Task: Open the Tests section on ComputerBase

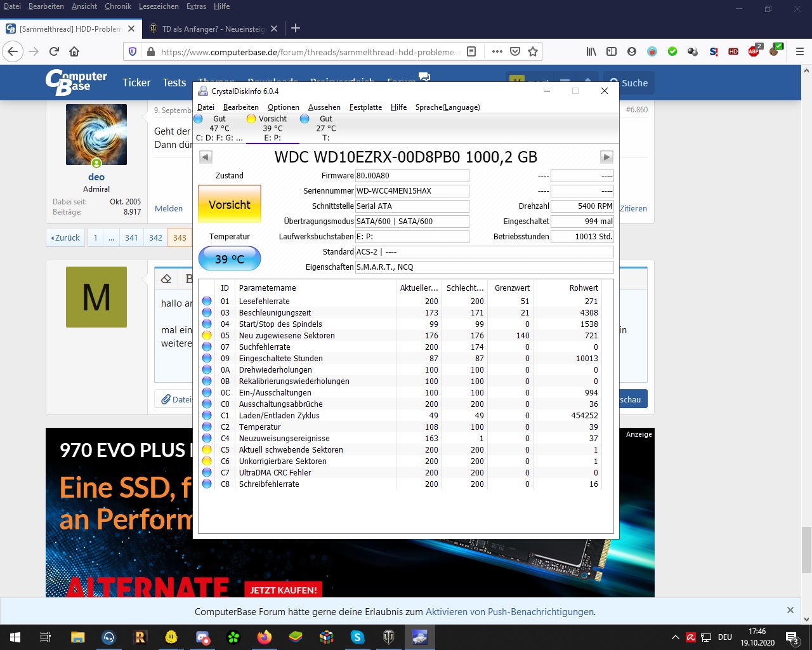Action: [174, 83]
